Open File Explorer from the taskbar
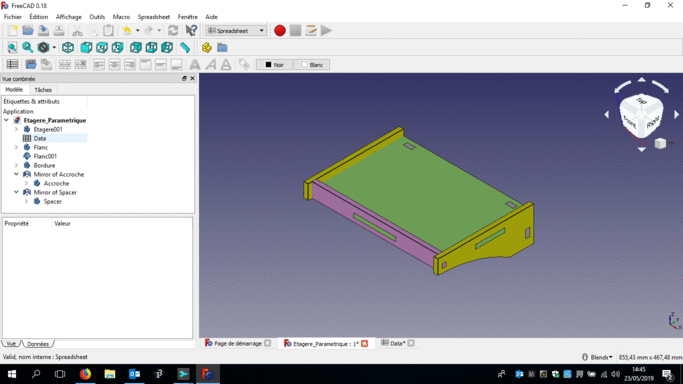The height and width of the screenshot is (384, 683). click(x=110, y=374)
